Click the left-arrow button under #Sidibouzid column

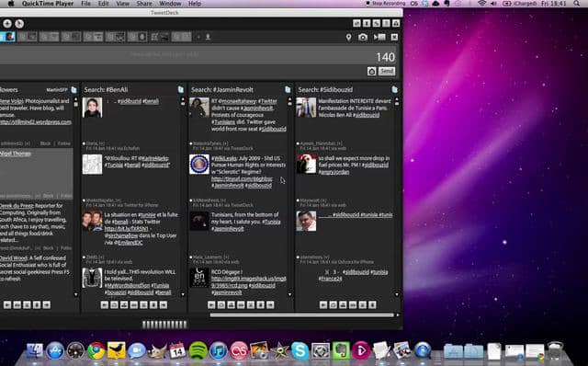pos(323,304)
